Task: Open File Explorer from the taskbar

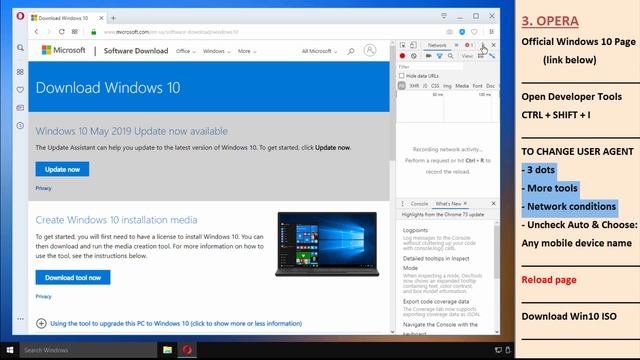Action: [167, 350]
